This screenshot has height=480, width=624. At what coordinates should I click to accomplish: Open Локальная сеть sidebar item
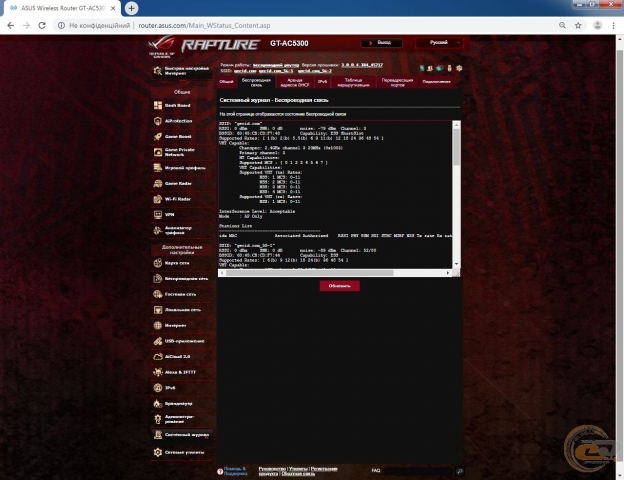181,310
